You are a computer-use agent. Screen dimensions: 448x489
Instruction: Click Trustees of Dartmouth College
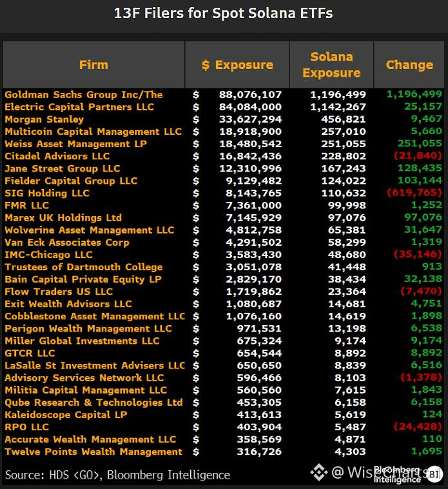pos(84,267)
